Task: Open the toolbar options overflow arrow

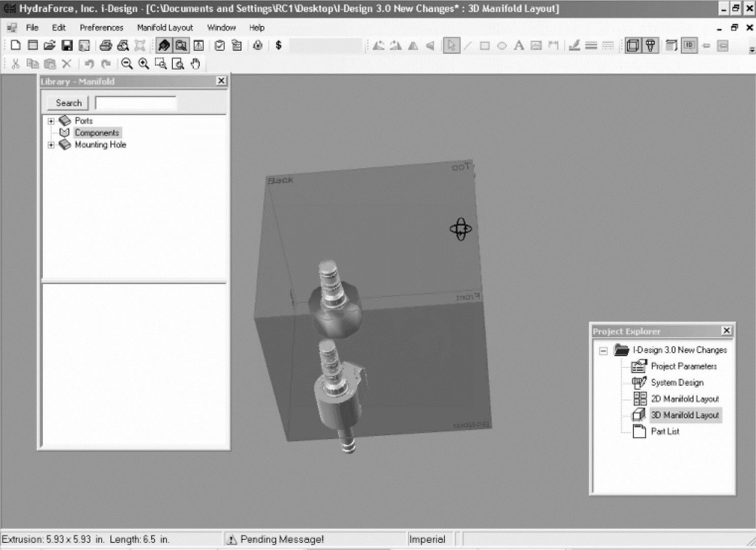Action: [751, 49]
